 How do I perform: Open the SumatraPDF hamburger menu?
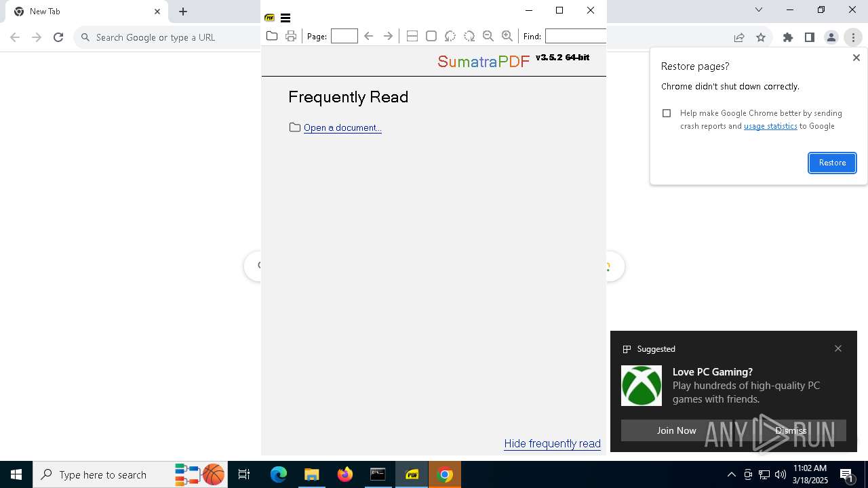tap(285, 18)
